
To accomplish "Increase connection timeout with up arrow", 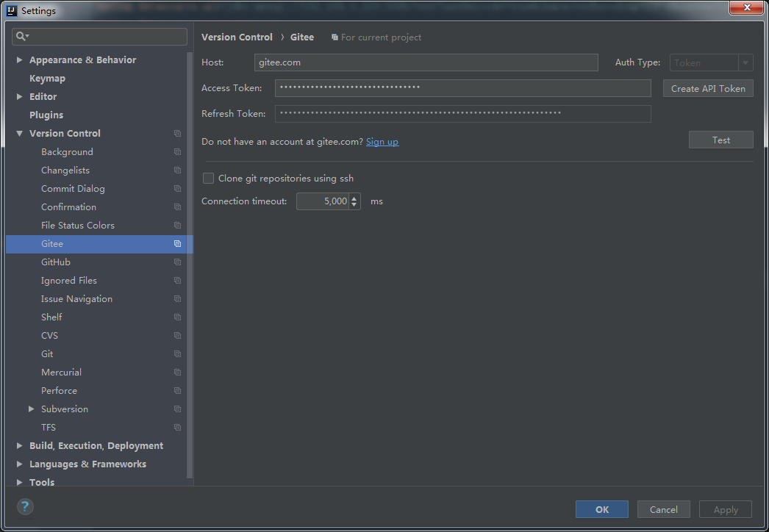I will (x=354, y=198).
